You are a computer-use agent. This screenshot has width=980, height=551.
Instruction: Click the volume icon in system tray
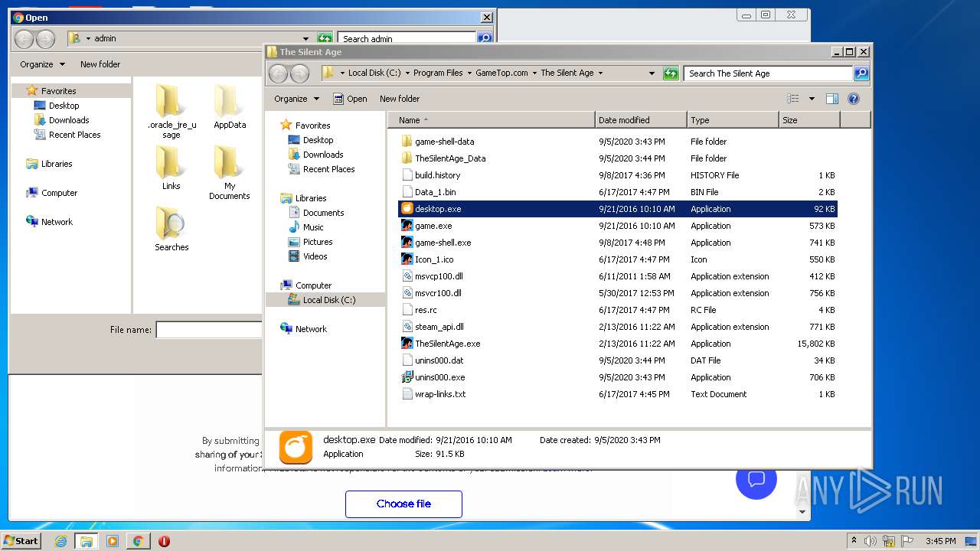coord(870,541)
